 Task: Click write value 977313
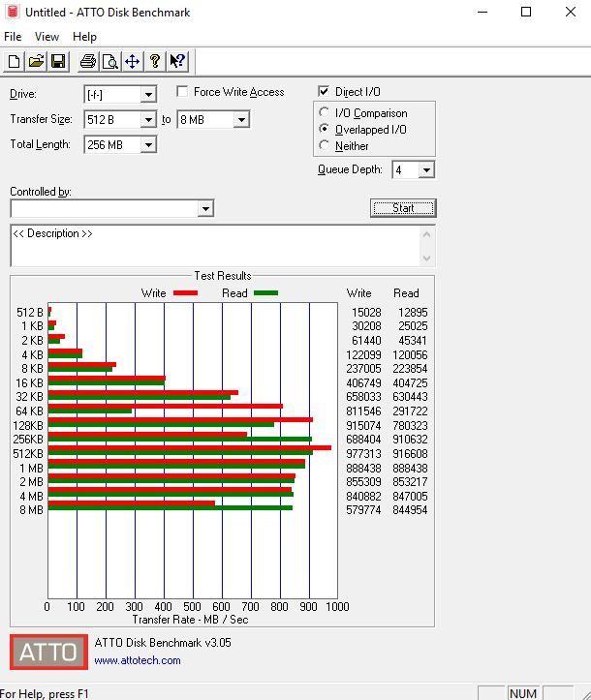pos(363,453)
